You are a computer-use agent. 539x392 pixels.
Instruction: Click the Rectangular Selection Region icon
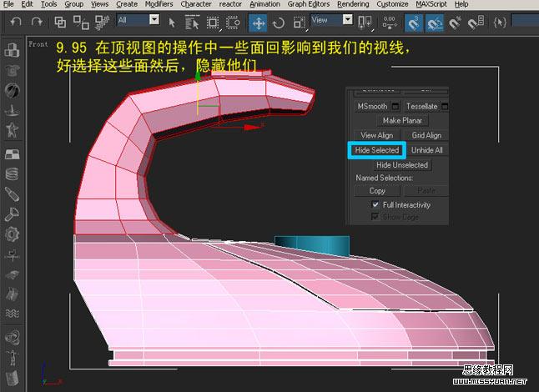click(x=213, y=23)
